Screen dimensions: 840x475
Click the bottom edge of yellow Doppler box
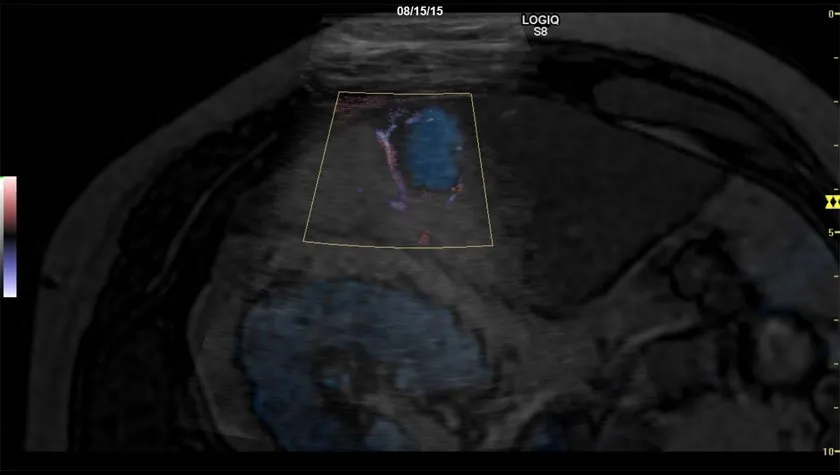coord(400,245)
